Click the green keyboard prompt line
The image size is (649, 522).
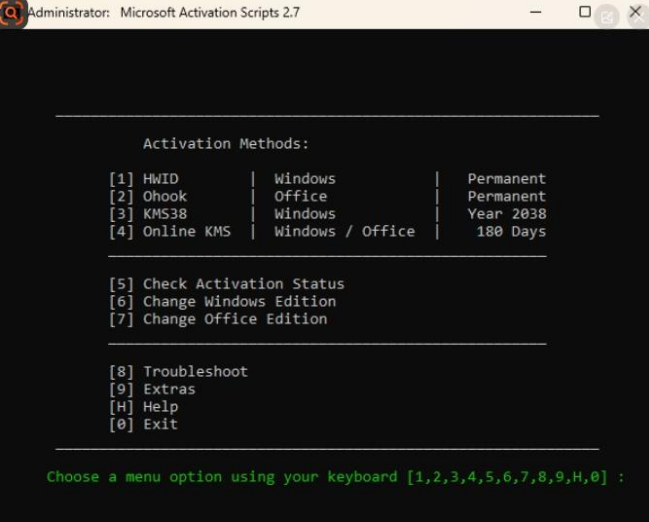335,477
